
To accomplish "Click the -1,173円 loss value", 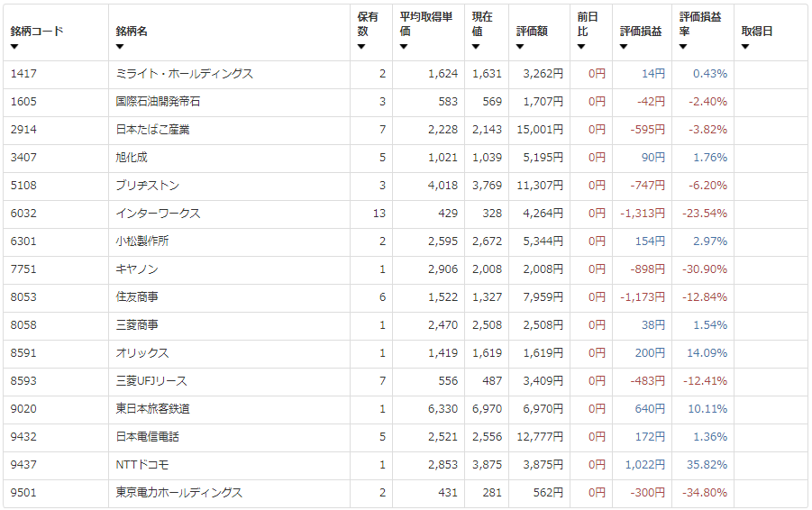I will point(643,297).
